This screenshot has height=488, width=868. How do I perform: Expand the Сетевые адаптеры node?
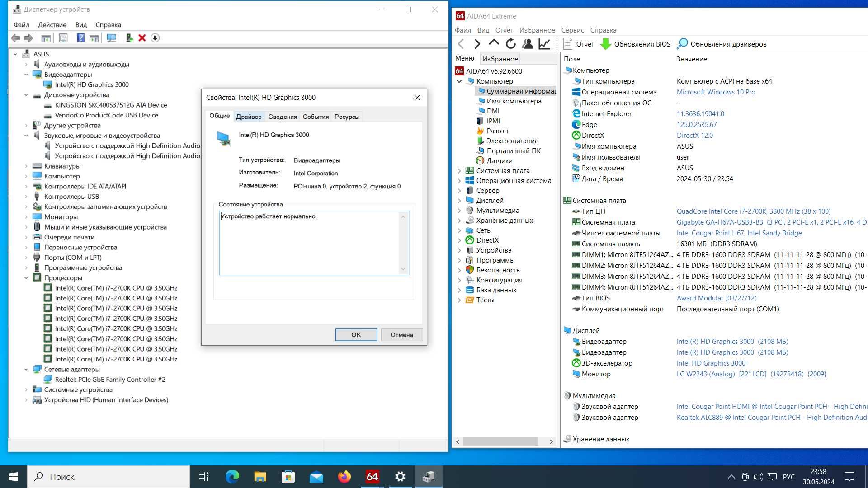click(x=26, y=370)
